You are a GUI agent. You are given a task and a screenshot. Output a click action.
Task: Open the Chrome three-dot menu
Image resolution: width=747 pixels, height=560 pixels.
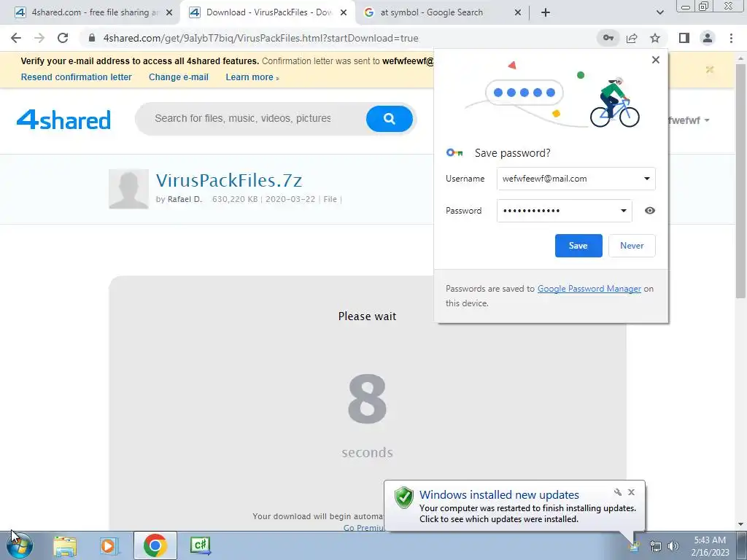(731, 38)
